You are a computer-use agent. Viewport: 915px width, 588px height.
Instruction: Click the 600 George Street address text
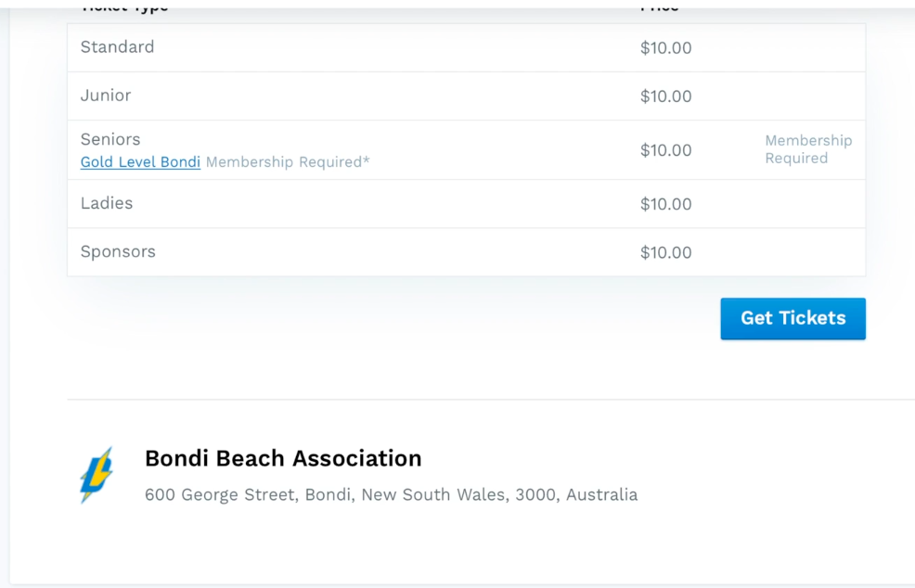[x=391, y=494]
